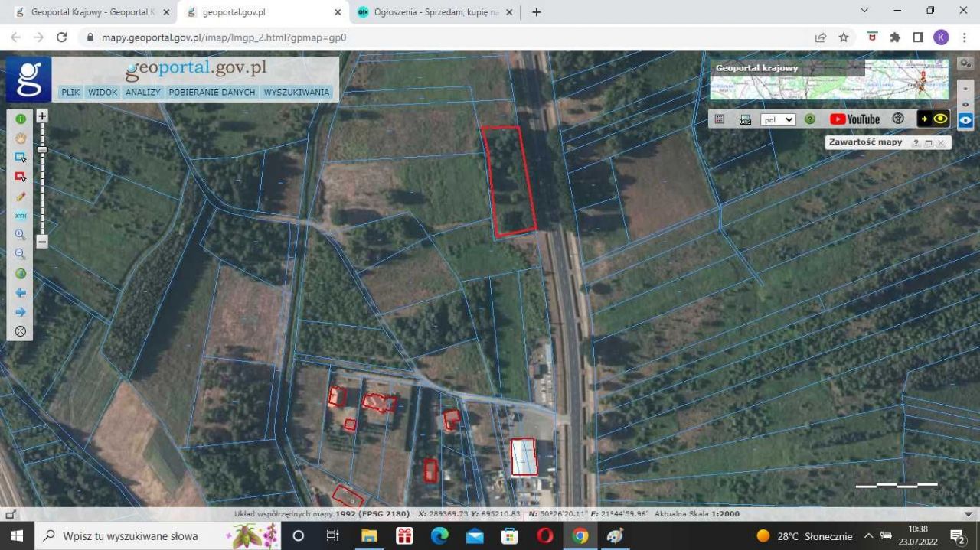Open Opera browser from the taskbar
This screenshot has width=980, height=550.
(x=545, y=535)
